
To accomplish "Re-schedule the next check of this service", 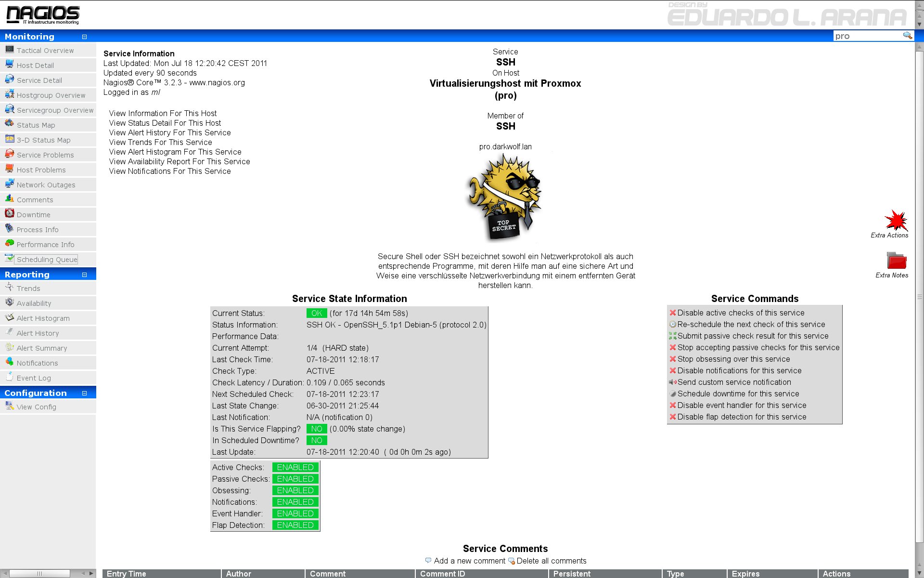I will pos(751,325).
